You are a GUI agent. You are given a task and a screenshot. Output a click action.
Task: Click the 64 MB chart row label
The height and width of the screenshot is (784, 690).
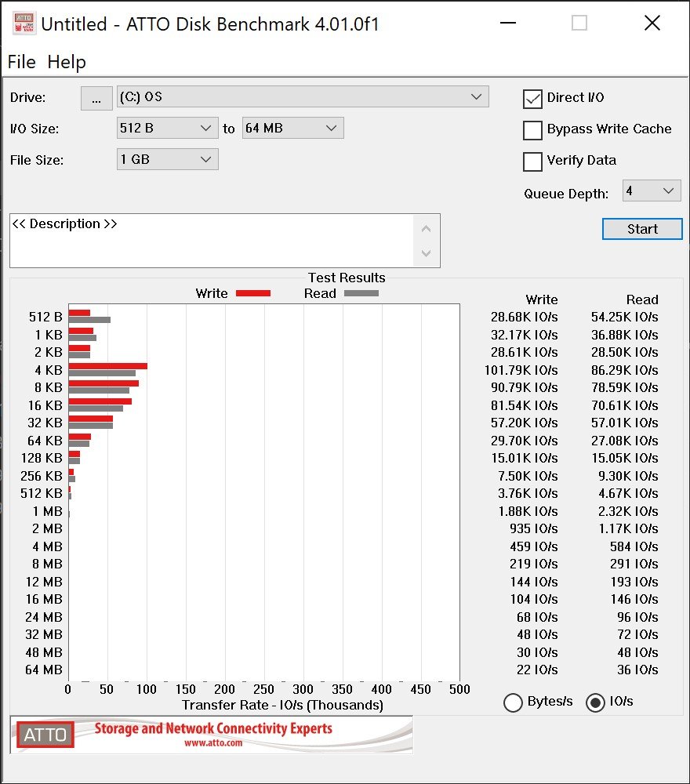click(44, 670)
